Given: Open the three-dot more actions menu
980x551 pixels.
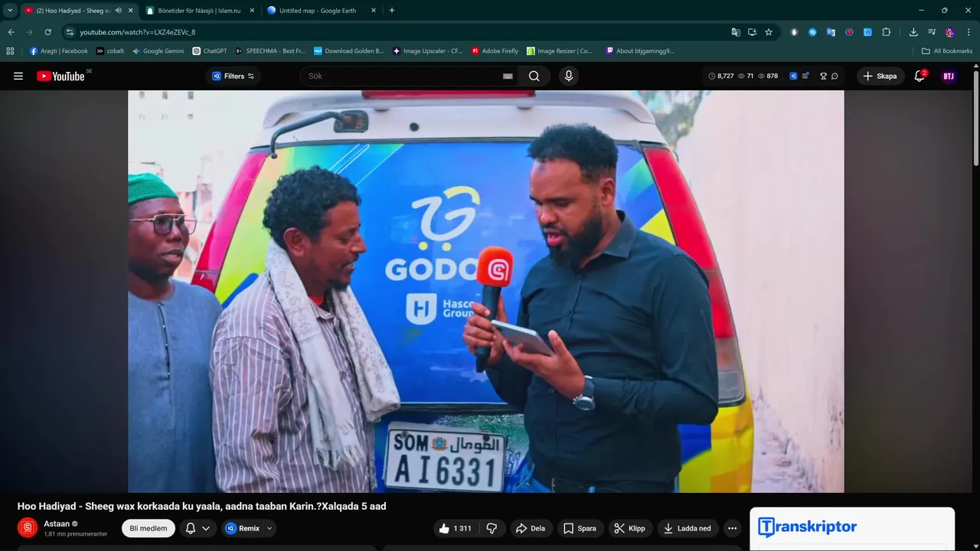Looking at the screenshot, I should [733, 528].
